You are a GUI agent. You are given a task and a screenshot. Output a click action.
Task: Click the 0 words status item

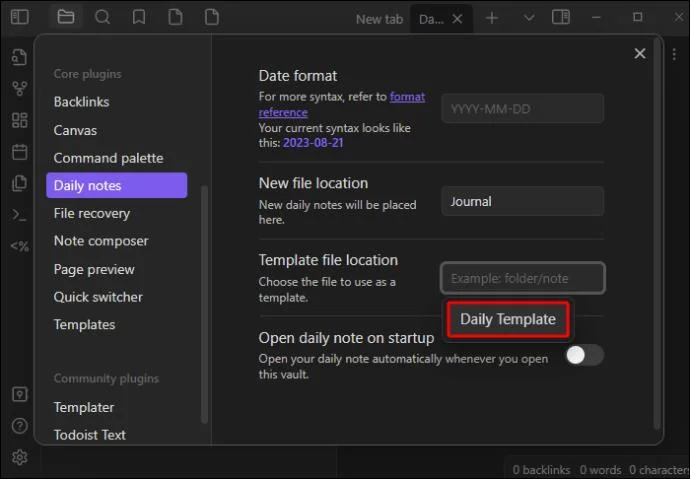600,470
